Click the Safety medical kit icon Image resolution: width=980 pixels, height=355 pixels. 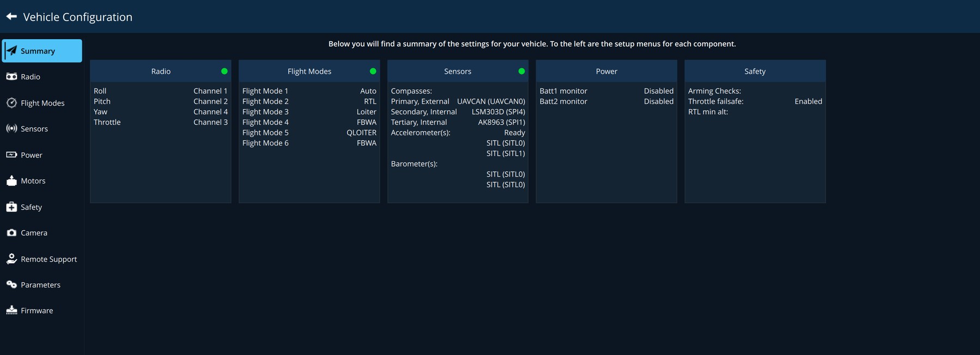(x=11, y=207)
